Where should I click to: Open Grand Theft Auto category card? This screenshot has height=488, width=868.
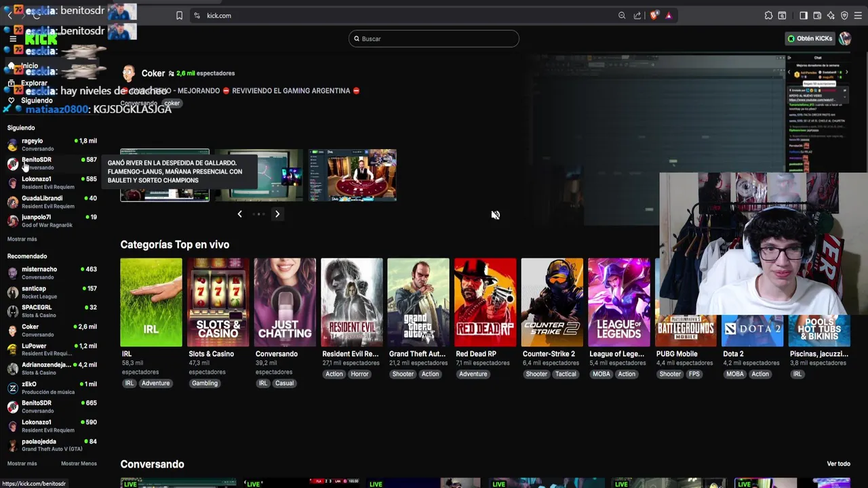point(418,302)
